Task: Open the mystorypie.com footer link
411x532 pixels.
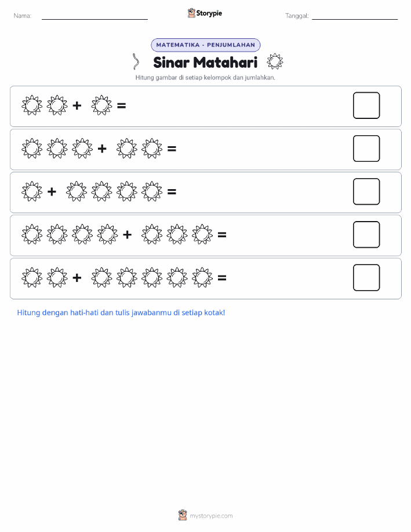Action: point(211,516)
